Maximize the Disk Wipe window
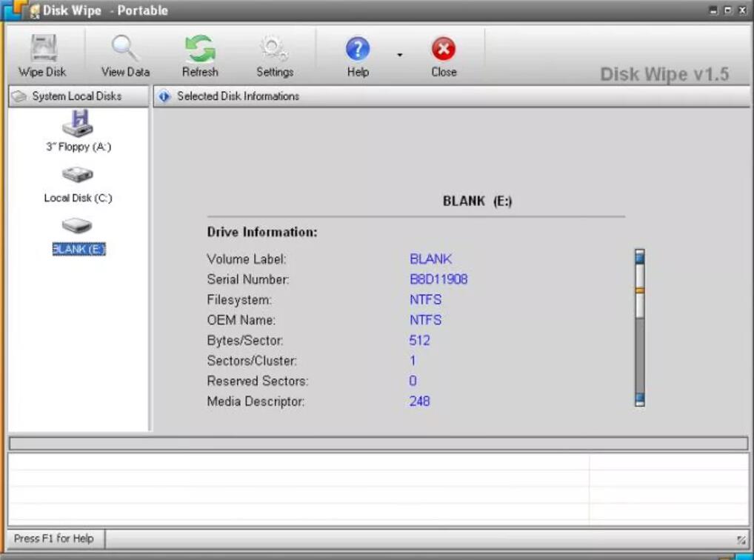This screenshot has width=754, height=560. tap(728, 10)
